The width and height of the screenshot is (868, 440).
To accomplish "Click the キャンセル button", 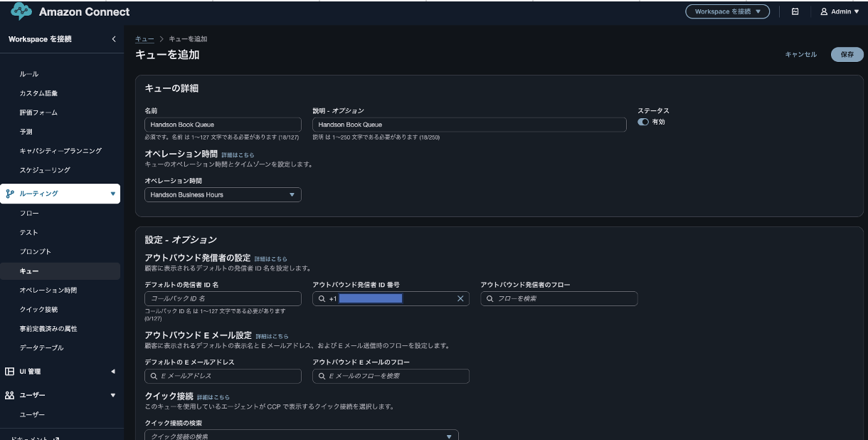I will (800, 55).
